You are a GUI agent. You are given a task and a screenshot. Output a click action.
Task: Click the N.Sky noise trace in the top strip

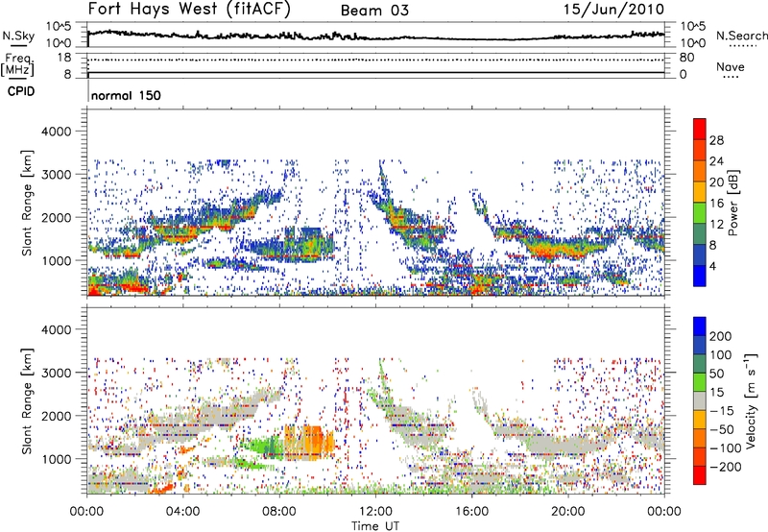pyautogui.click(x=375, y=36)
